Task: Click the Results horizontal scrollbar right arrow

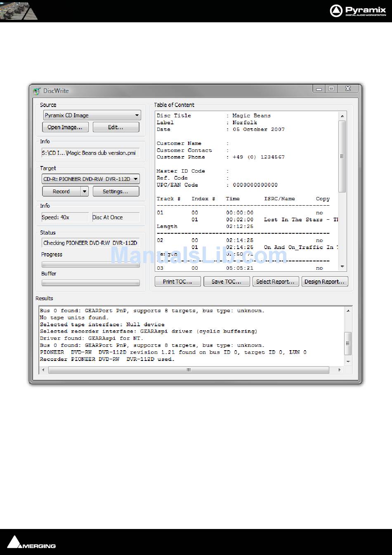Action: [340, 370]
